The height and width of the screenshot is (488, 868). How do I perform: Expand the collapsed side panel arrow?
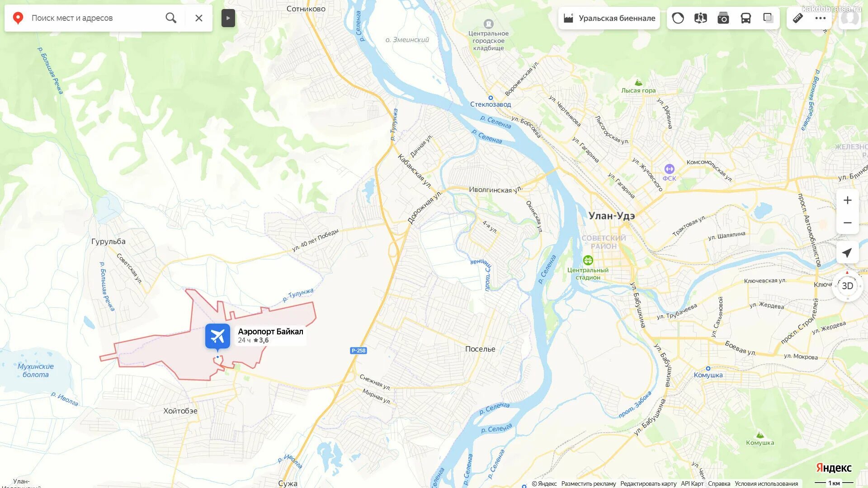228,18
